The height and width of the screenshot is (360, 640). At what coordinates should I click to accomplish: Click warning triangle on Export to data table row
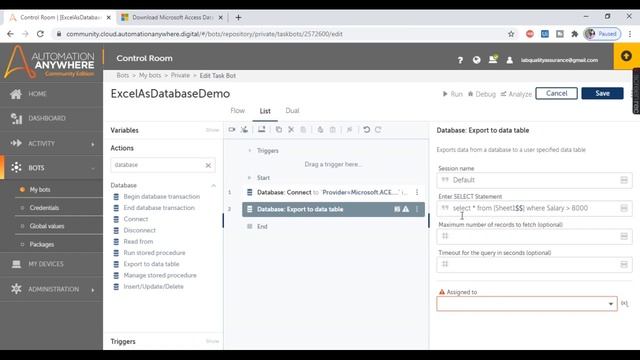406,209
